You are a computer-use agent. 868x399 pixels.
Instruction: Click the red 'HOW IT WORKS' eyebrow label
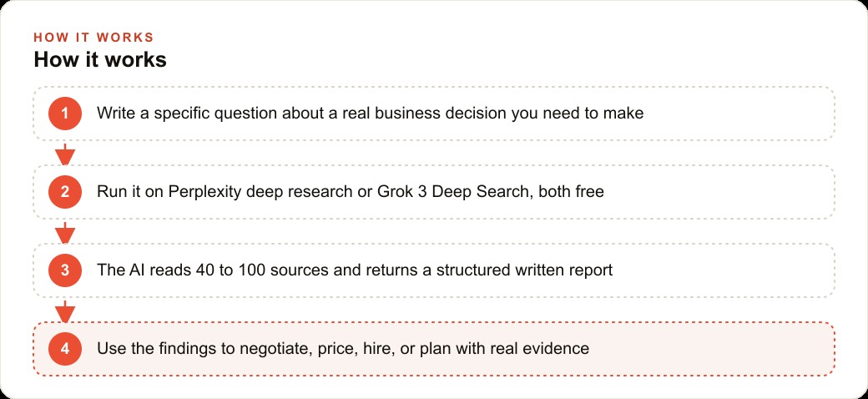pyautogui.click(x=93, y=38)
